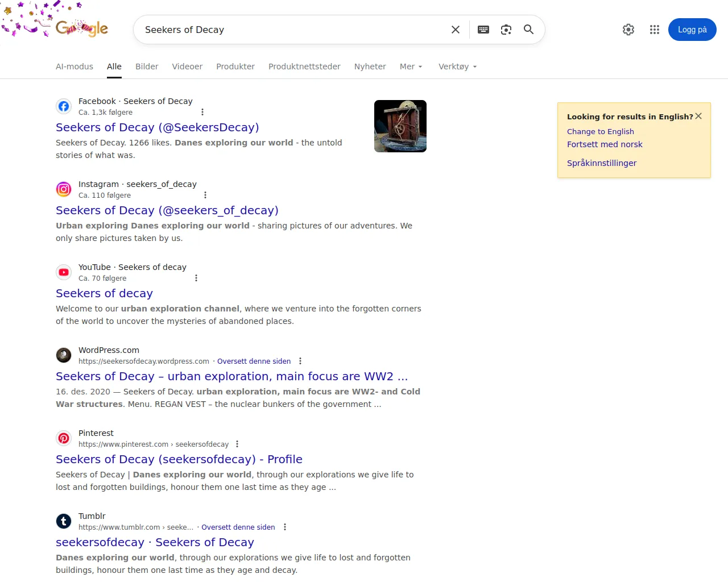Open the YouTube Seekers of decay link
728x582 pixels.
(104, 293)
